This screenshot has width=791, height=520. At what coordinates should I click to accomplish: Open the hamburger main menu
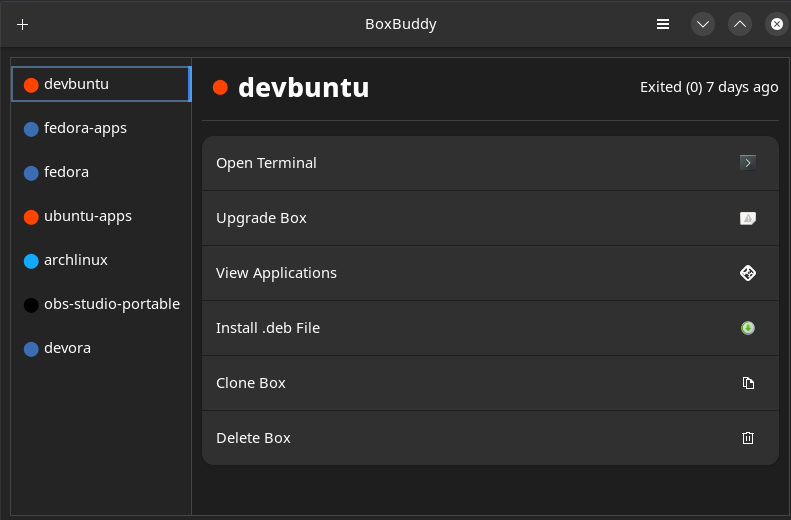[x=662, y=24]
